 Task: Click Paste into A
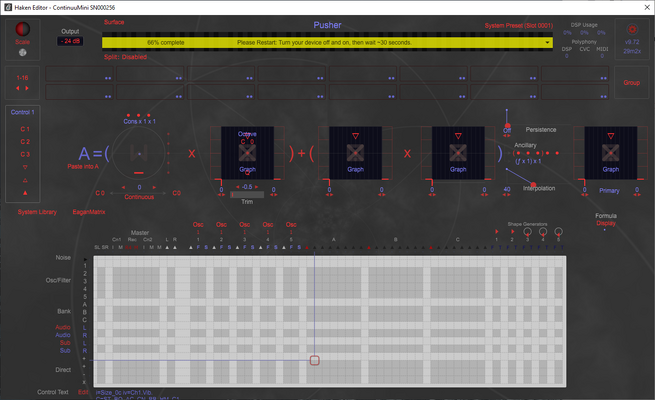[x=83, y=167]
